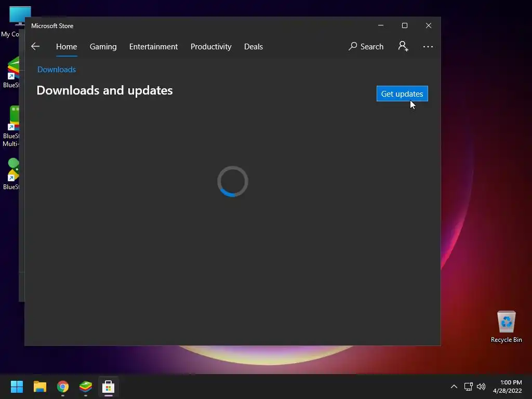Click the Microsoft Store taskbar icon
The height and width of the screenshot is (399, 532).
108,387
